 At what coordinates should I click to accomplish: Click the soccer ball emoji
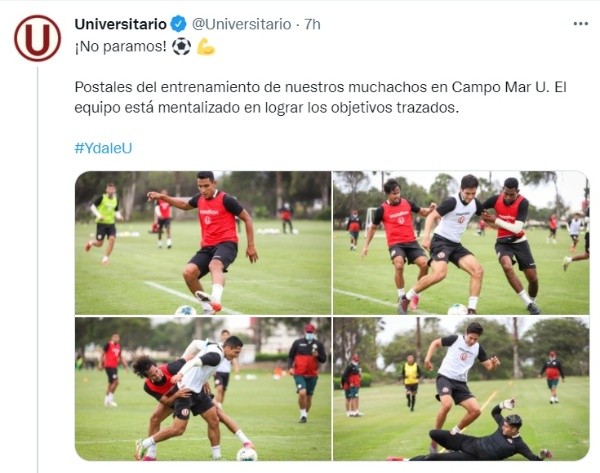181,47
